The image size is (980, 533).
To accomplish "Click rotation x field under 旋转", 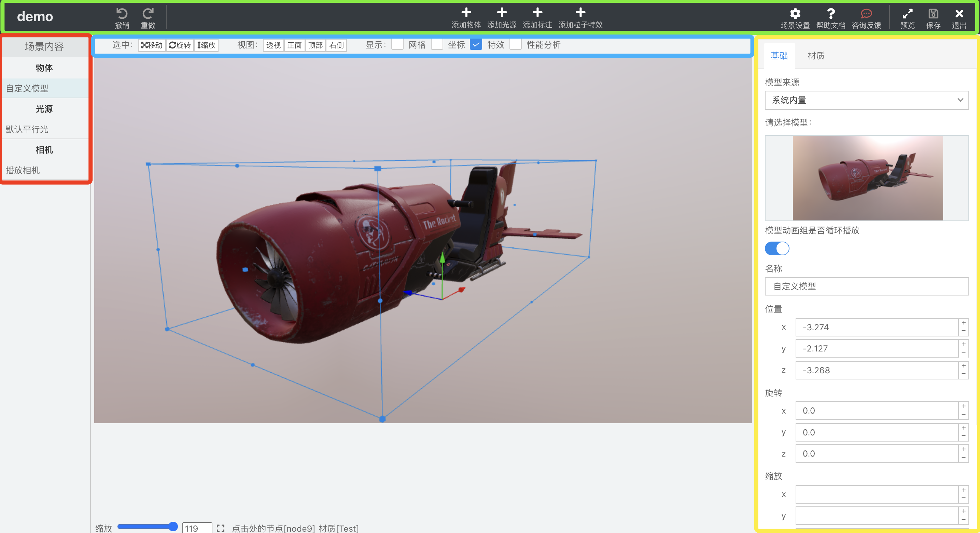I will click(x=877, y=410).
